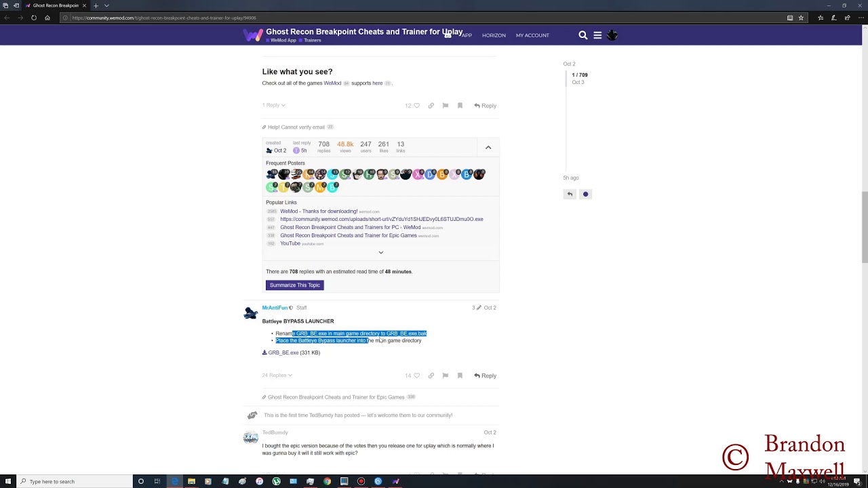Viewport: 868px width, 488px height.
Task: Click the 1 / 709 timeline position marker
Action: click(x=580, y=75)
